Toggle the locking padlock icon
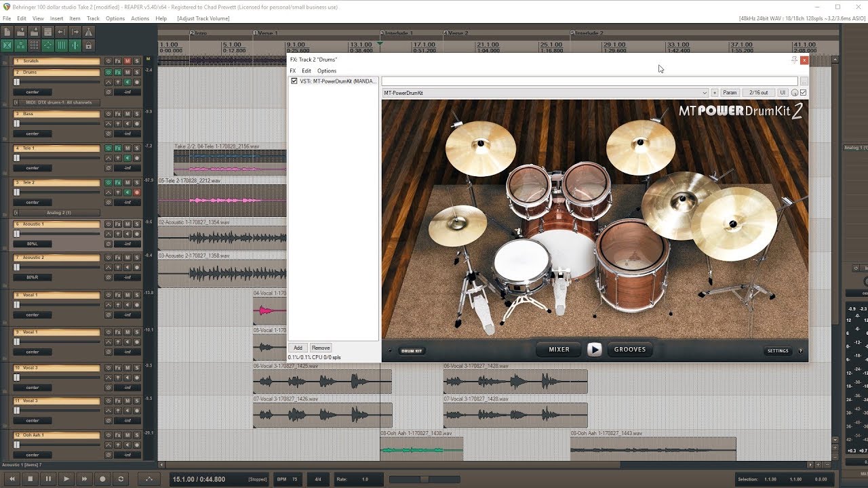 (x=89, y=45)
